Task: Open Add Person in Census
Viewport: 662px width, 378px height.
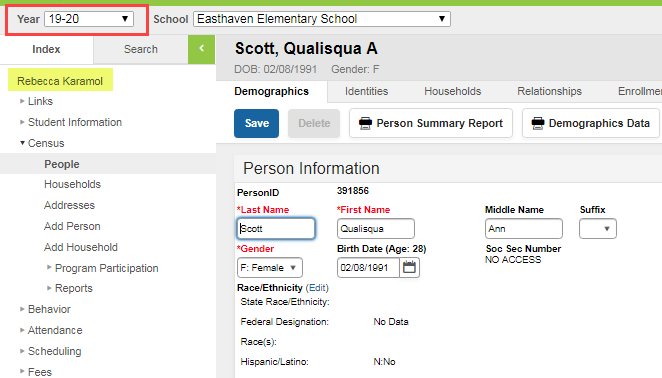Action: tap(72, 226)
